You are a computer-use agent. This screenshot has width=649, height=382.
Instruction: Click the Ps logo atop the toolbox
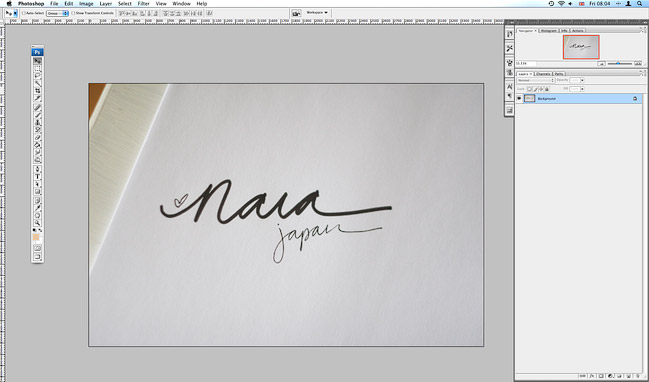pyautogui.click(x=37, y=52)
